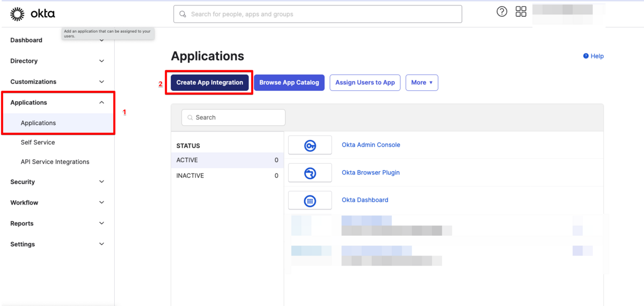The image size is (644, 306).
Task: Open Okta Browser Plugin link
Action: pos(371,173)
